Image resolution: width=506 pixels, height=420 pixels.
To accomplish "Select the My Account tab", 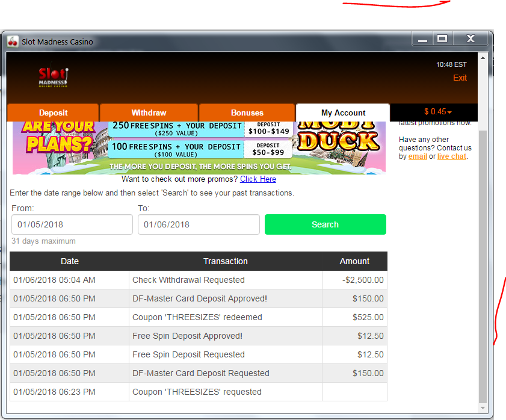I will 343,113.
